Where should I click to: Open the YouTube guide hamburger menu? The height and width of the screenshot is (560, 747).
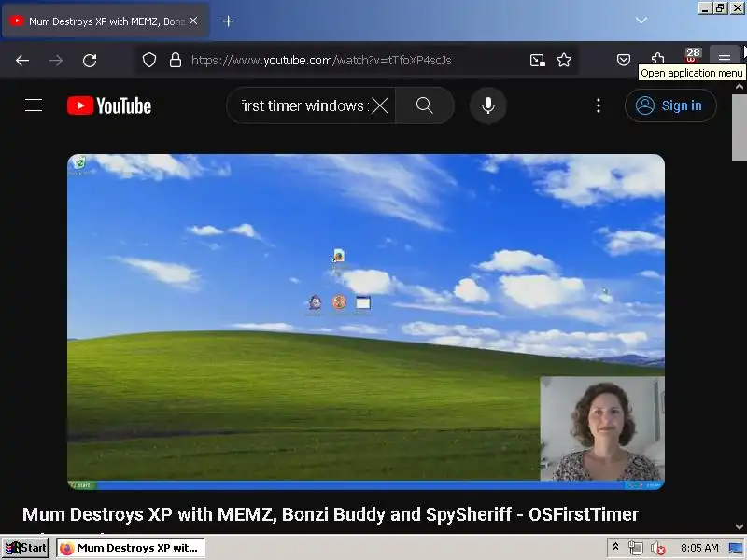(x=34, y=105)
